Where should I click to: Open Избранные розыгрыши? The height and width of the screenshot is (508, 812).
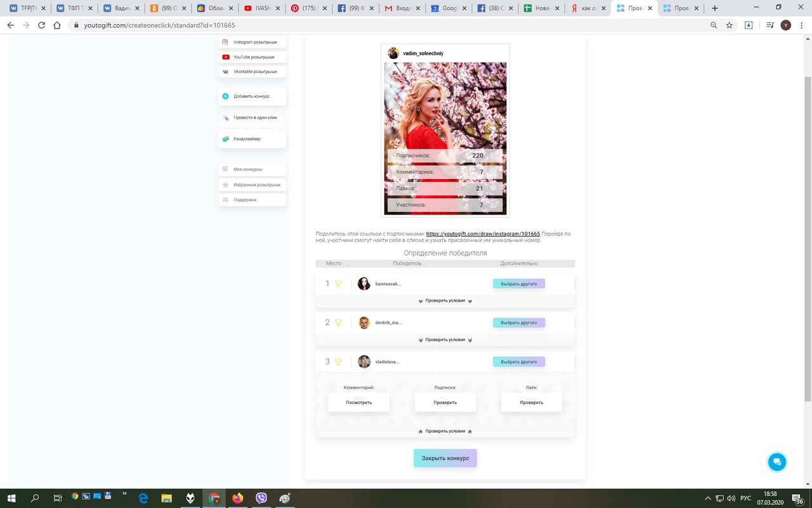252,185
